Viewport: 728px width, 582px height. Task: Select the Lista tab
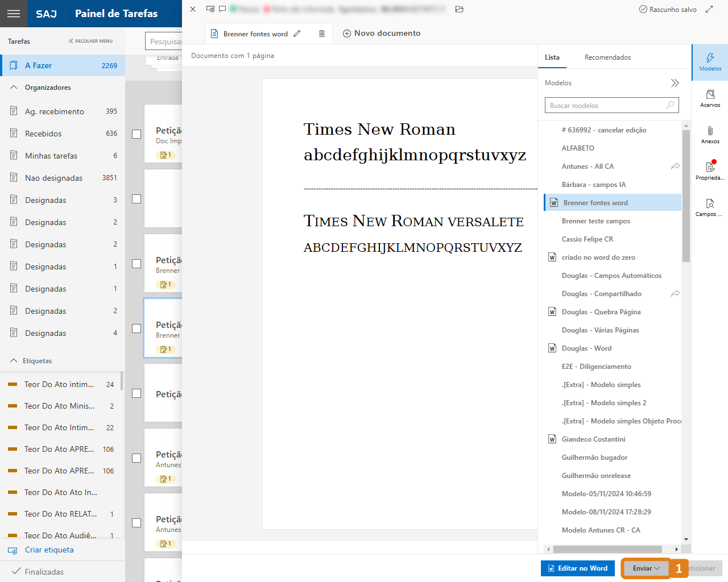pos(552,57)
